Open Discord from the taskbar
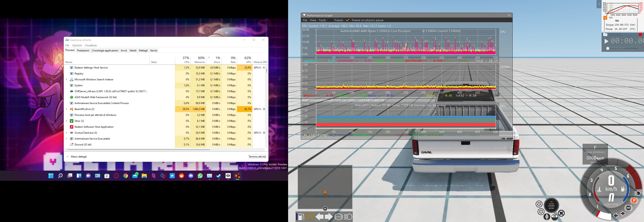 (191, 176)
